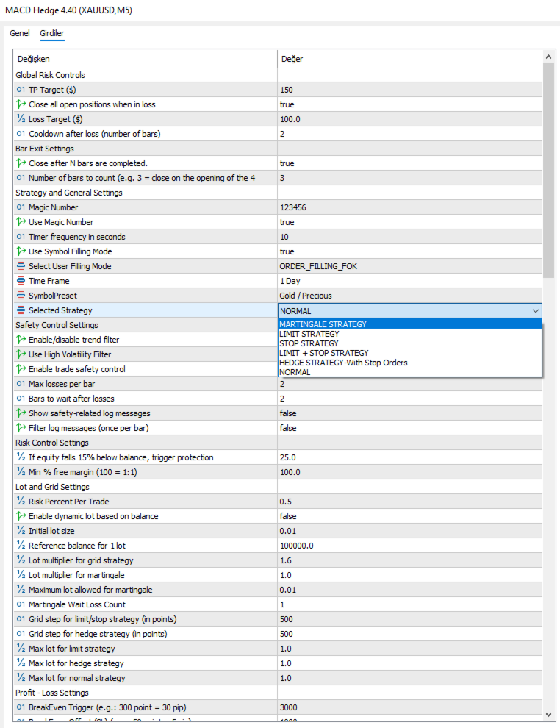Choose MARTINGALE STRATEGY from dropdown list
The width and height of the screenshot is (560, 728).
(x=323, y=324)
